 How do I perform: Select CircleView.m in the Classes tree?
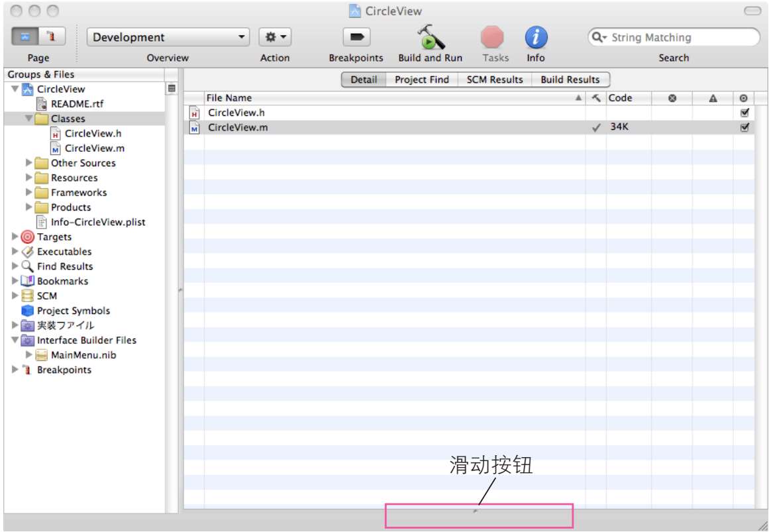(x=95, y=148)
